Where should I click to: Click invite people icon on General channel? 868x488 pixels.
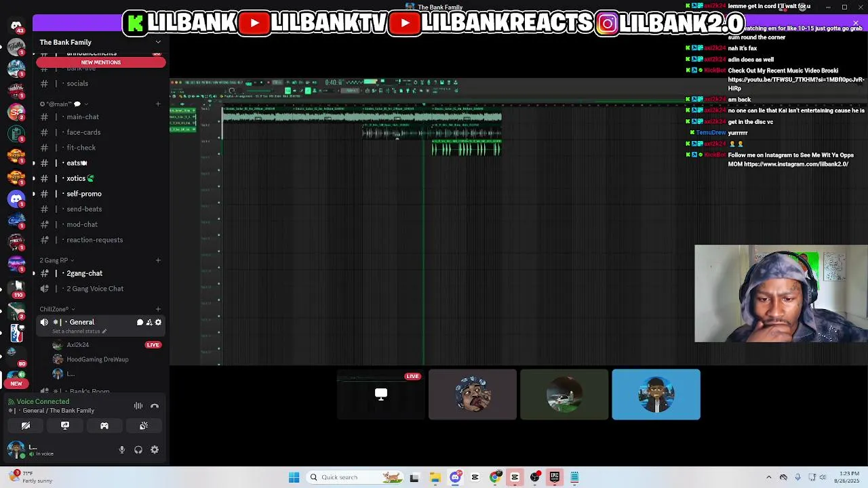(149, 323)
